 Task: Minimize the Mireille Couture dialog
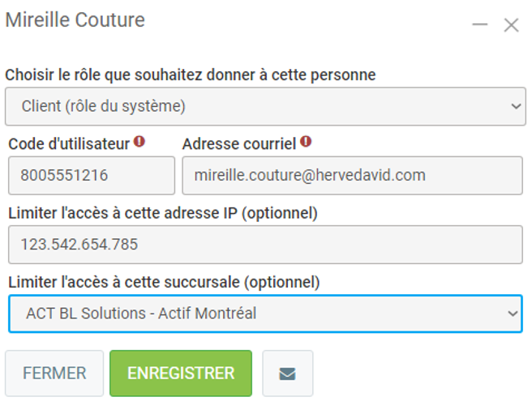coord(480,25)
